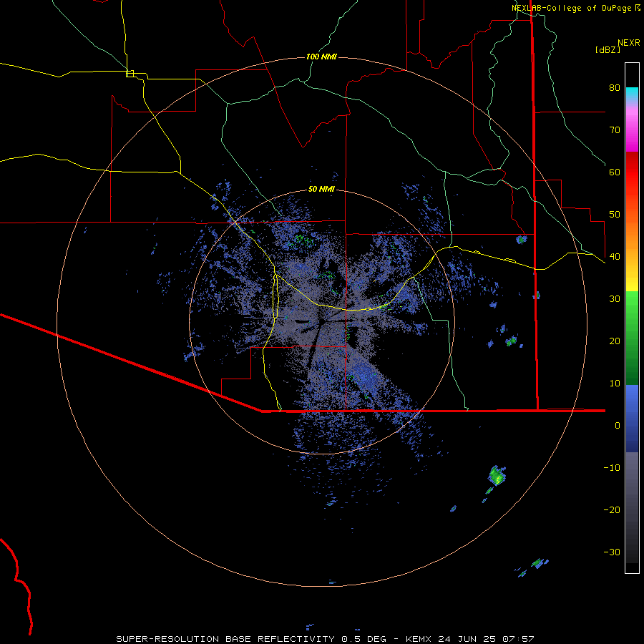Click the 20 value on the dBZ scale

[x=615, y=341]
